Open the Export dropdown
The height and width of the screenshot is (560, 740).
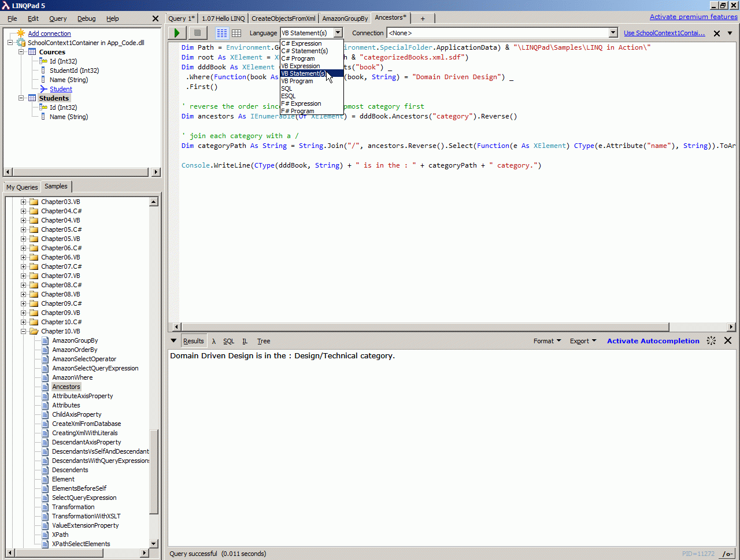pyautogui.click(x=583, y=341)
